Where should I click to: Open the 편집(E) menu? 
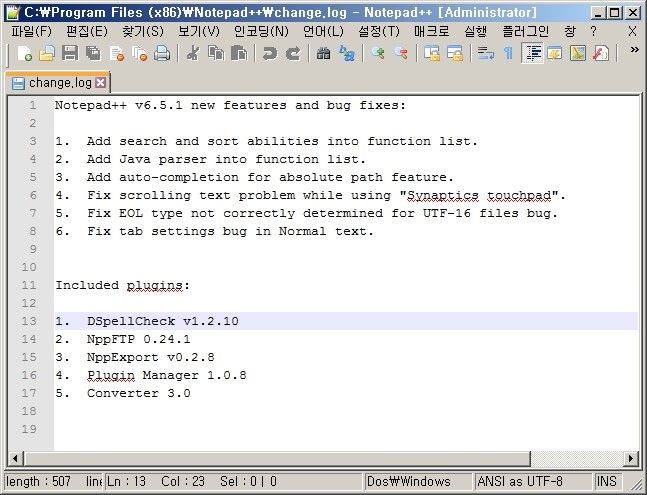pos(87,31)
